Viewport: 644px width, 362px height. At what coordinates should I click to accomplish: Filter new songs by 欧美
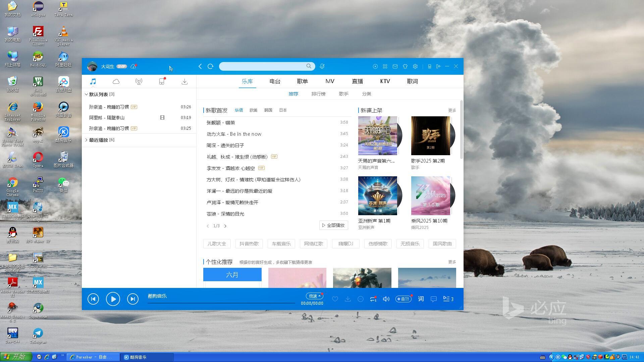point(253,110)
